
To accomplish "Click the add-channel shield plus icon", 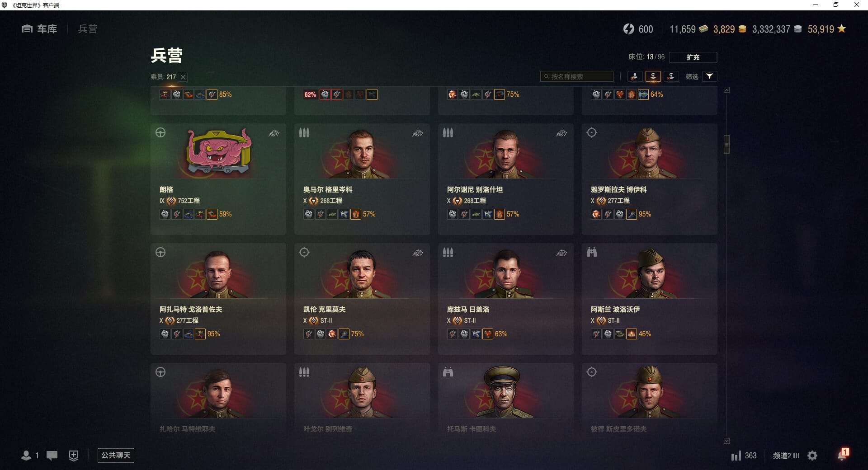I will [74, 456].
